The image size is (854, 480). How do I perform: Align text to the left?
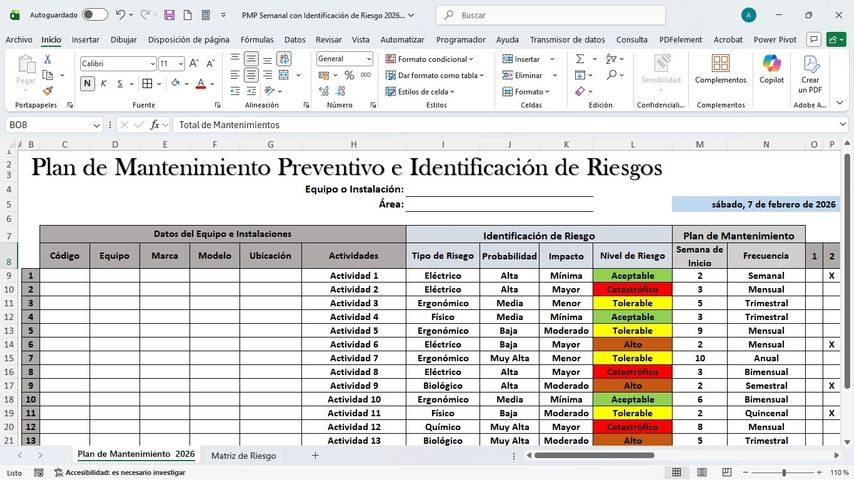pyautogui.click(x=235, y=75)
